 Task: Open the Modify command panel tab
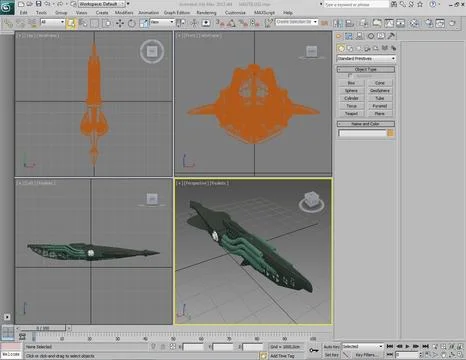(x=349, y=36)
